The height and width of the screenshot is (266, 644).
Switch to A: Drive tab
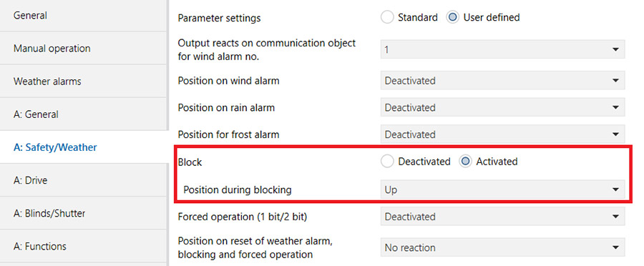(x=84, y=180)
